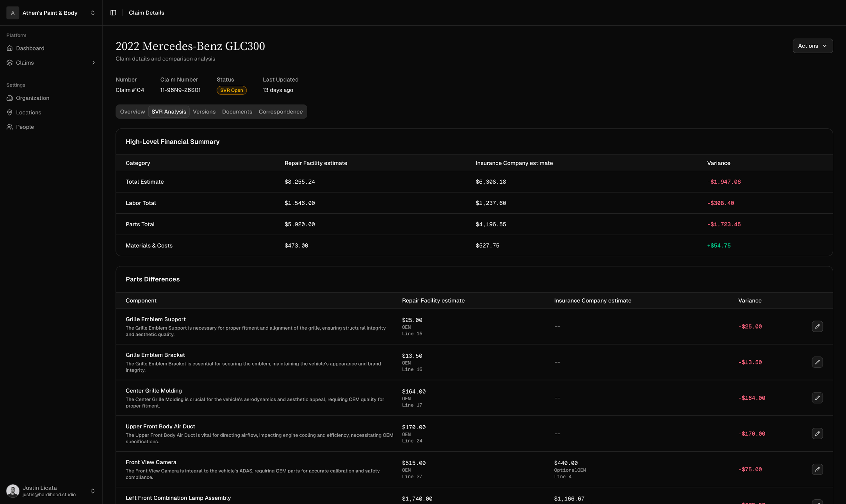The width and height of the screenshot is (846, 504).
Task: Click the Left Front Combination Lamp Assembly name
Action: 178,498
